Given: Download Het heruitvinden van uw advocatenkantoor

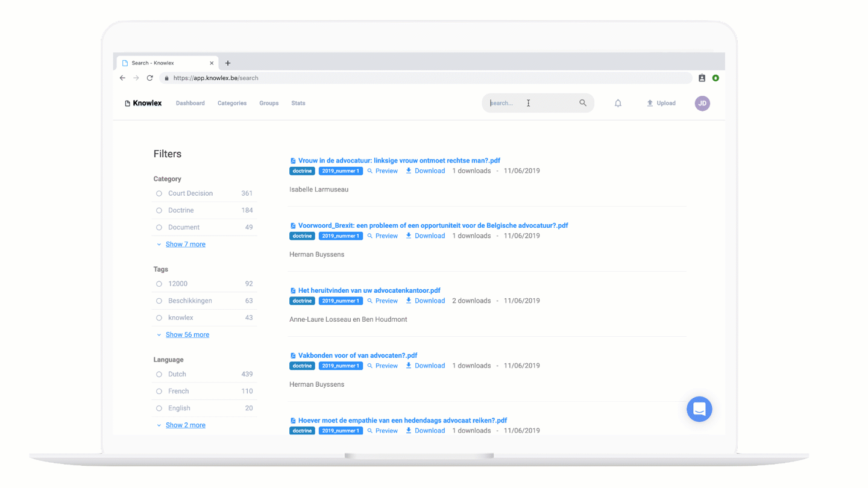Looking at the screenshot, I should [x=425, y=301].
